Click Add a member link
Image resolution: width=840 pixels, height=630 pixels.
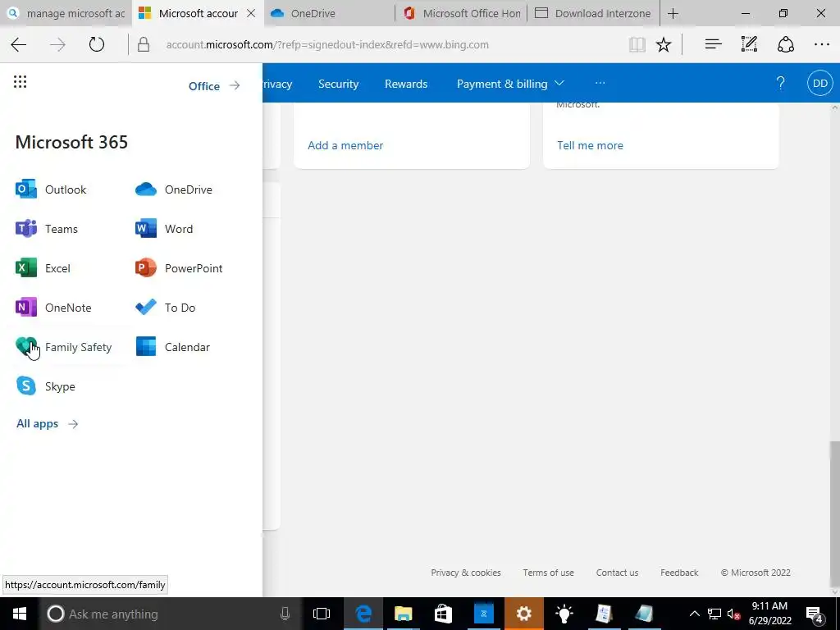tap(345, 145)
